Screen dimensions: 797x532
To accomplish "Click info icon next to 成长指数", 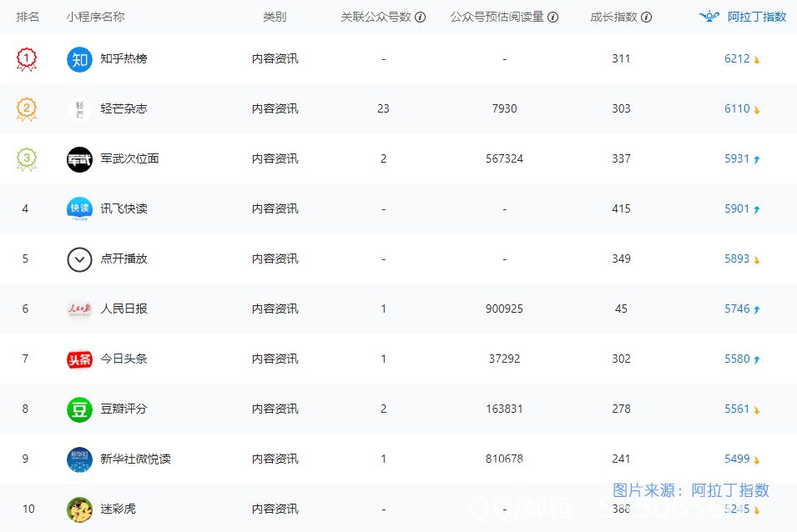I will (647, 18).
